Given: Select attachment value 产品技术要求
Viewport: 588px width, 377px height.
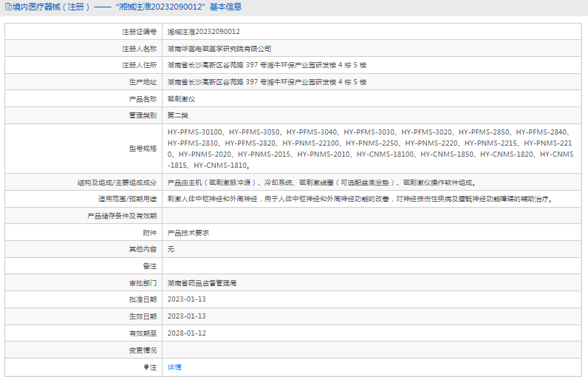Looking at the screenshot, I should [188, 233].
